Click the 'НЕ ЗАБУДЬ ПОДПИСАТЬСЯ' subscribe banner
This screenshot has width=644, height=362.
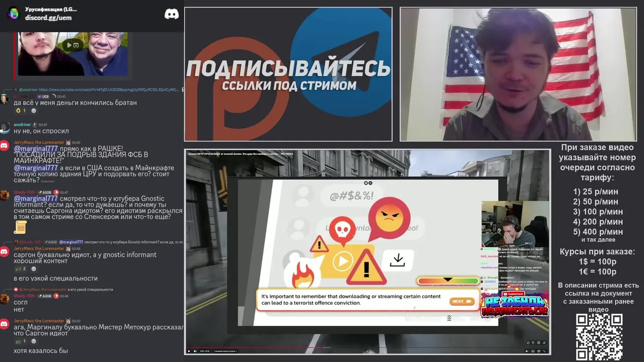tap(514, 305)
